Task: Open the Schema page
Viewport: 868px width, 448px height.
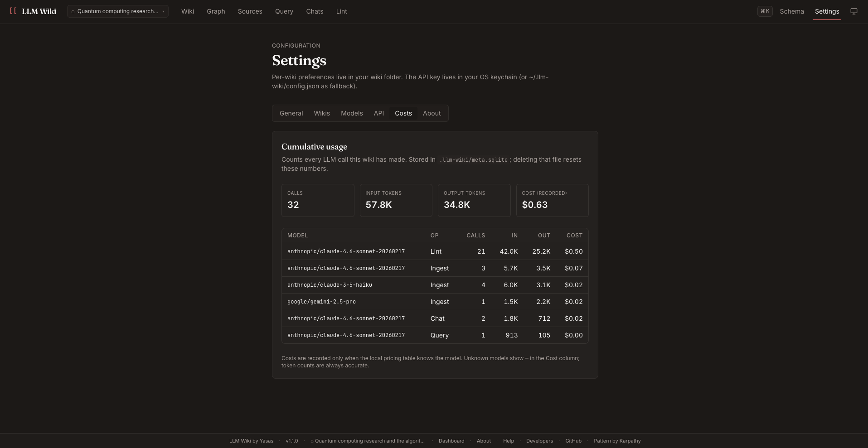Action: click(792, 11)
